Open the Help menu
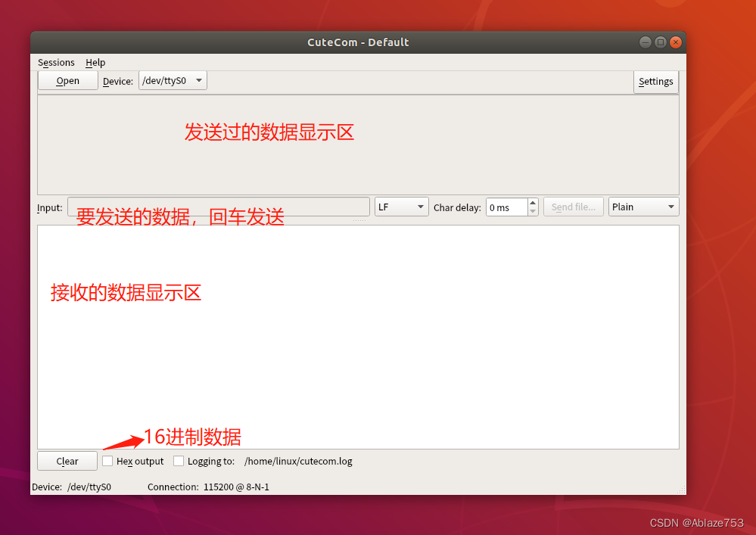756x535 pixels. click(95, 62)
